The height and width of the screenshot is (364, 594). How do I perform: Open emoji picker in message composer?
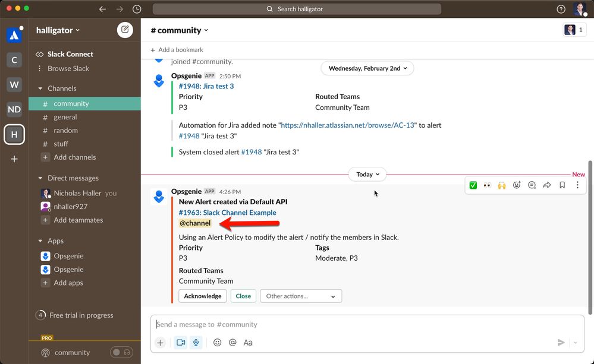point(217,343)
